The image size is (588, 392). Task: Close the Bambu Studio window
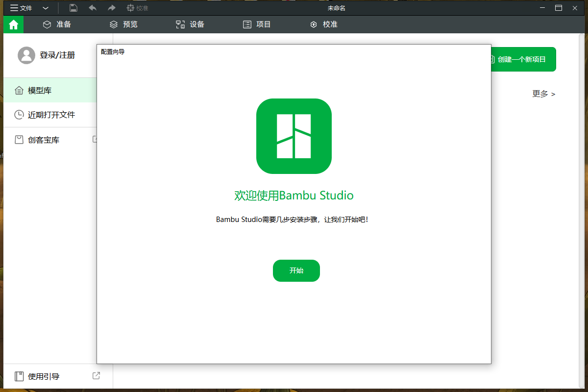(x=575, y=8)
